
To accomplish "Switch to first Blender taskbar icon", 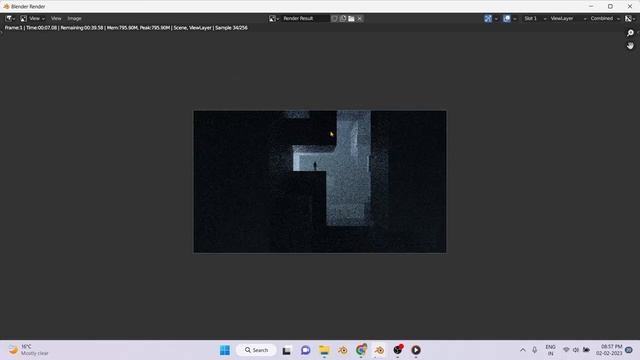I will pos(343,350).
